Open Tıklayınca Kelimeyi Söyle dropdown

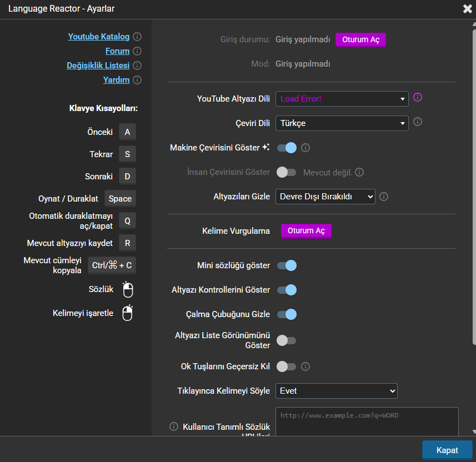(x=336, y=391)
